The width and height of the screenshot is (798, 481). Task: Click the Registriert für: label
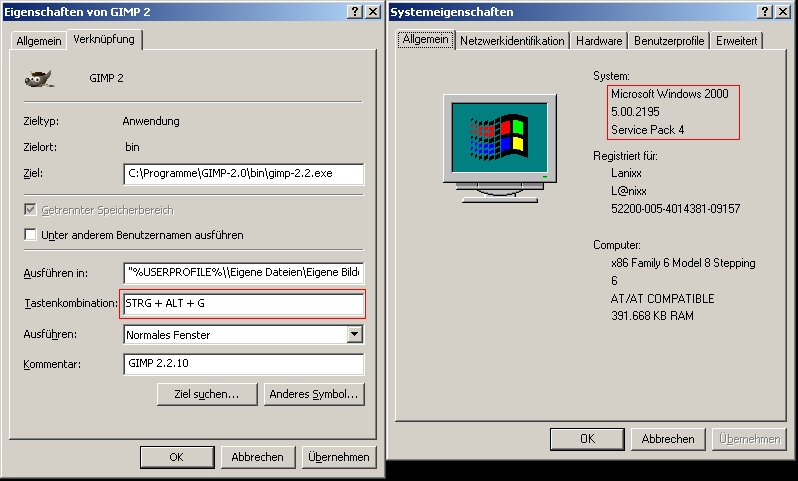[x=625, y=156]
